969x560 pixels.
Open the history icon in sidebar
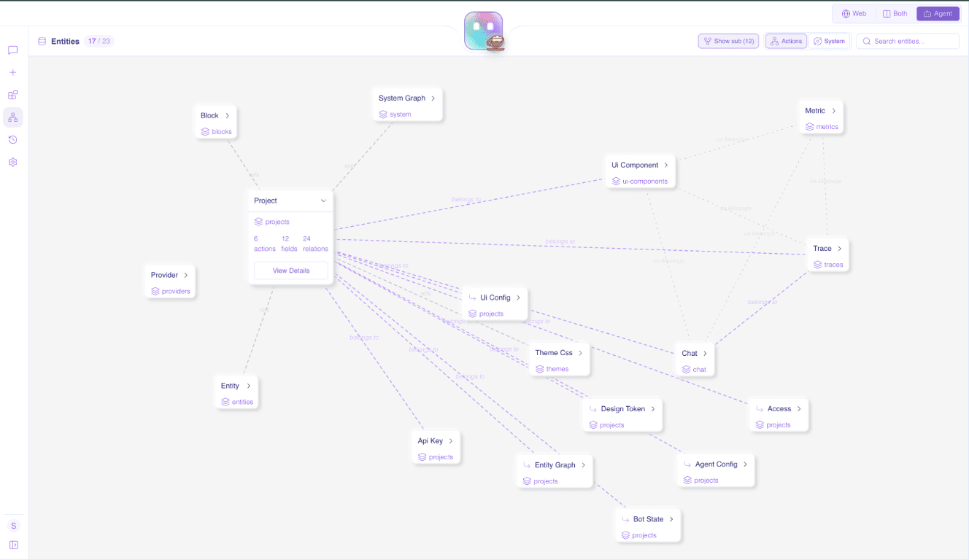coord(12,139)
